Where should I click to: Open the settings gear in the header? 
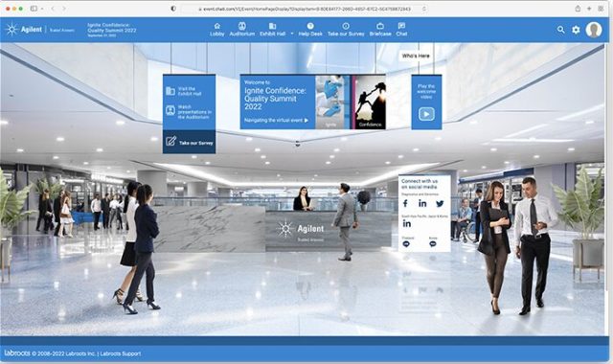(576, 30)
